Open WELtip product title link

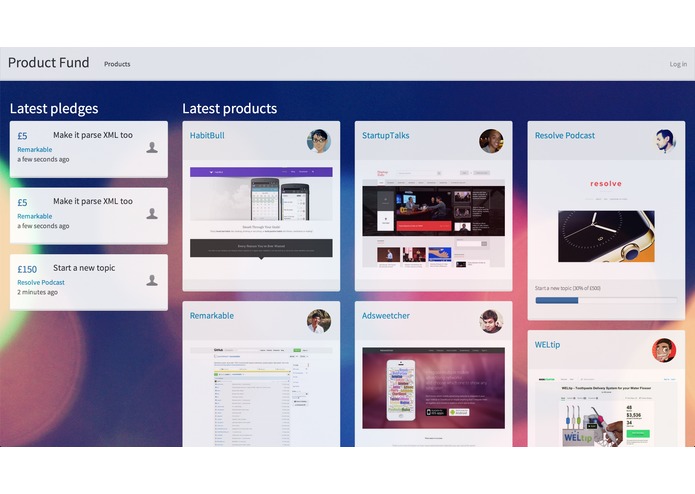point(547,345)
